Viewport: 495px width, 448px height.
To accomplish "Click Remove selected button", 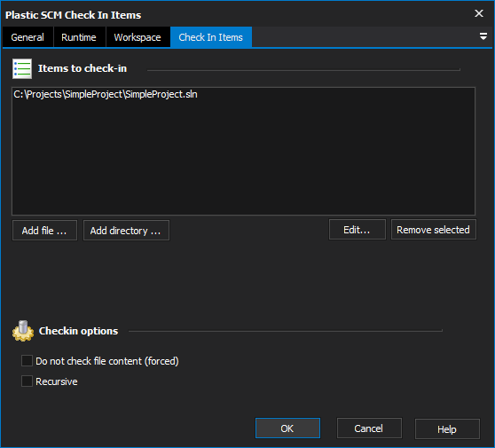I will 433,230.
